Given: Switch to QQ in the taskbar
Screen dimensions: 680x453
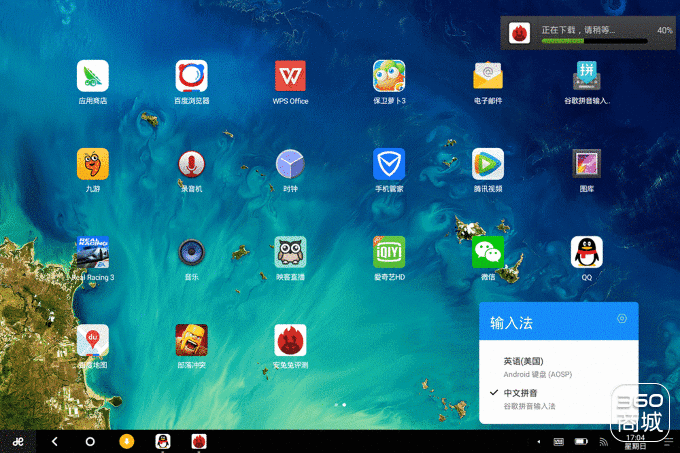Looking at the screenshot, I should (163, 442).
